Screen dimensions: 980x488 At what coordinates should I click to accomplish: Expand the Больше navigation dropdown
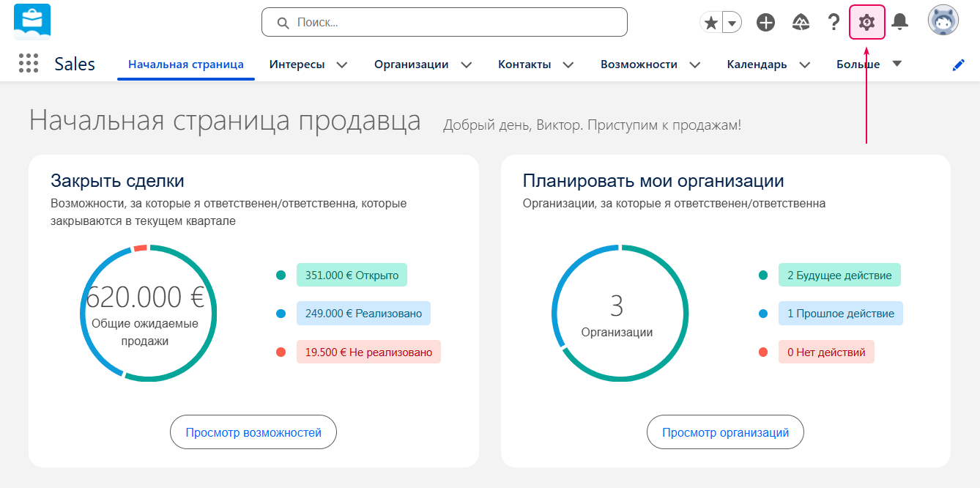(897, 64)
